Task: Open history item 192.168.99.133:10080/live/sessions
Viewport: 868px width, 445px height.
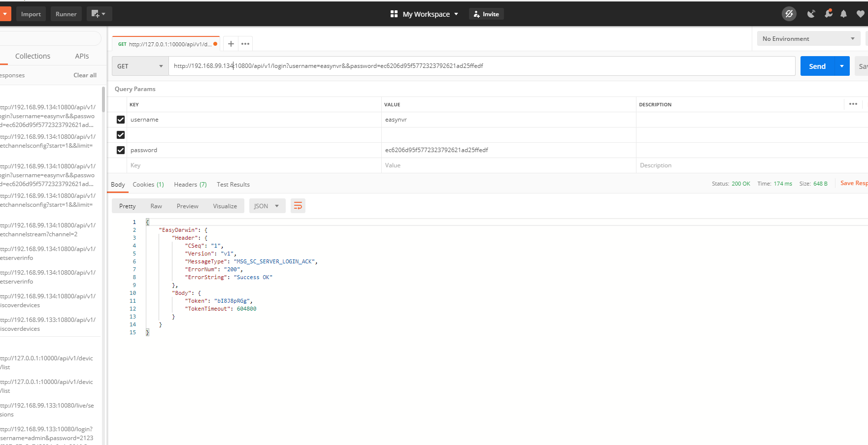Action: 48,410
